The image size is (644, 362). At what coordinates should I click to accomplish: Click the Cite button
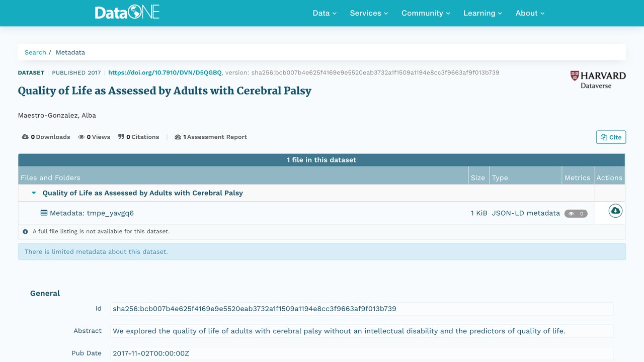coord(611,137)
